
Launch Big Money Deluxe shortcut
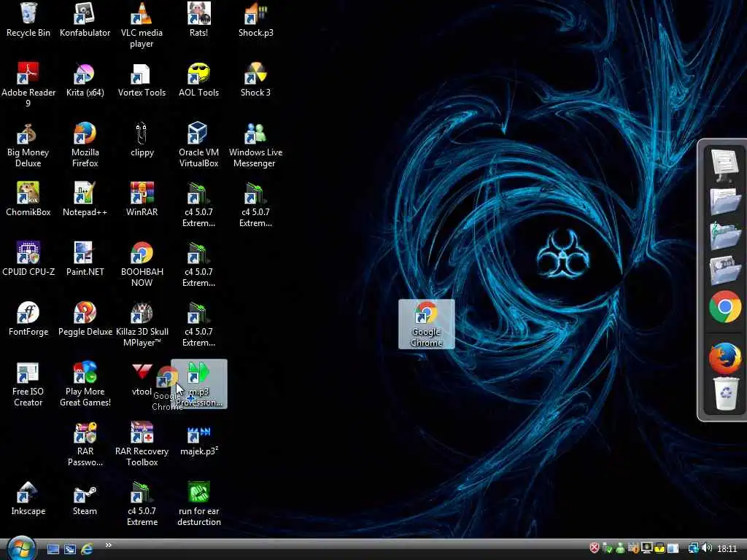tap(28, 145)
